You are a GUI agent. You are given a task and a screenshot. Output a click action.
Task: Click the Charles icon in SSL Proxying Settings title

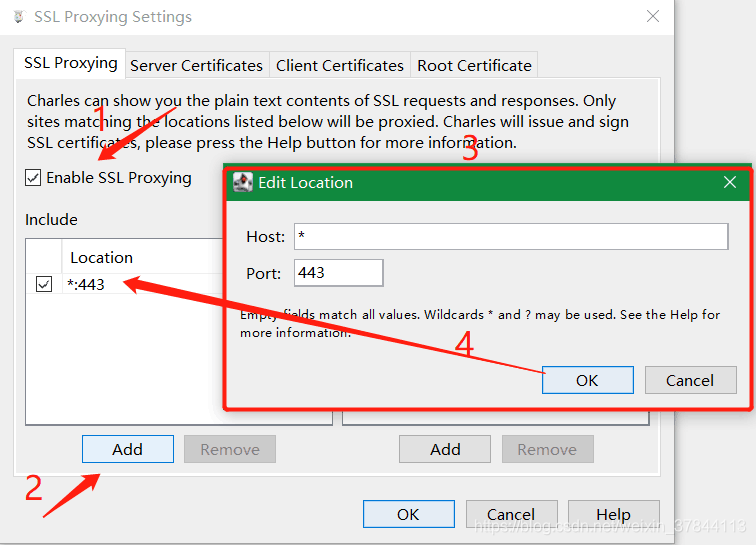click(x=19, y=17)
